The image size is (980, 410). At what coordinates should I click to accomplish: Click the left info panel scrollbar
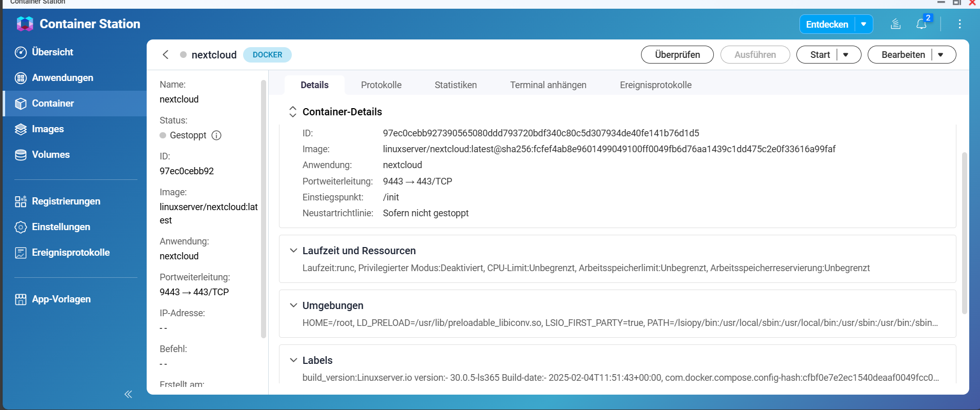tap(264, 209)
